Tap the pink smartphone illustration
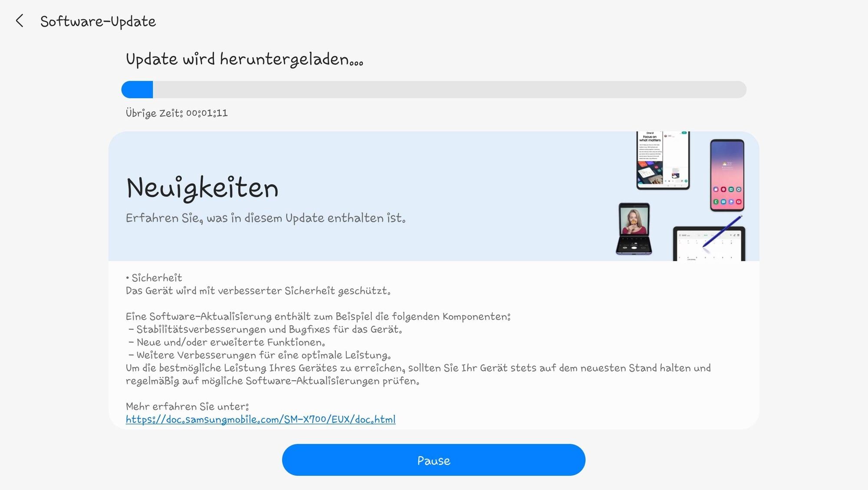 [727, 175]
